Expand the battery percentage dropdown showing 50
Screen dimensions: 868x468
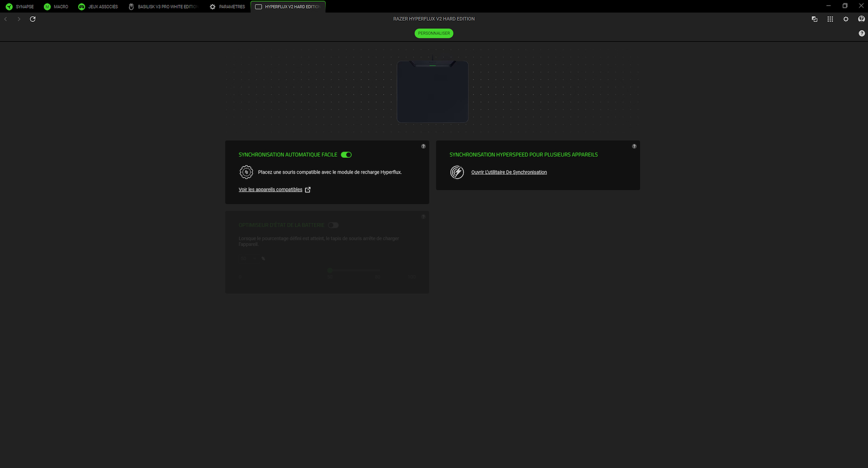point(248,259)
